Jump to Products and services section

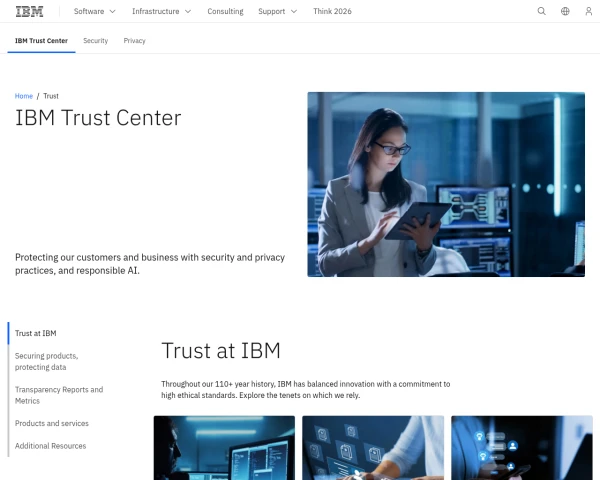coord(52,423)
